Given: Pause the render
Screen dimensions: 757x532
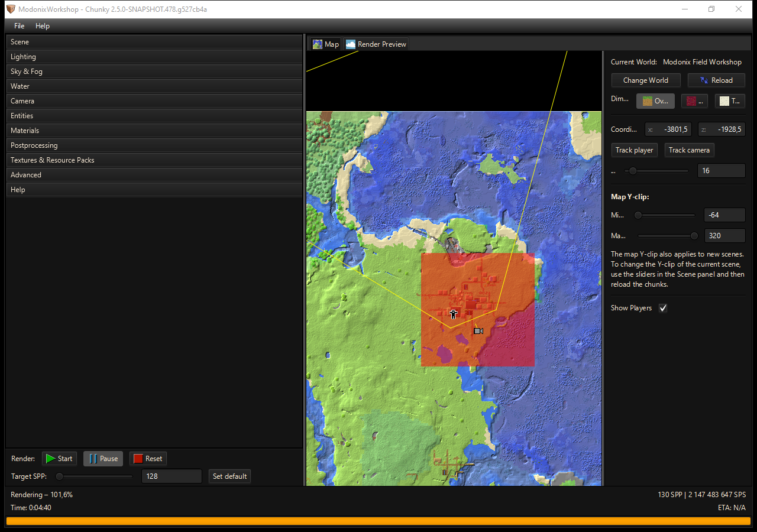Looking at the screenshot, I should pyautogui.click(x=103, y=459).
